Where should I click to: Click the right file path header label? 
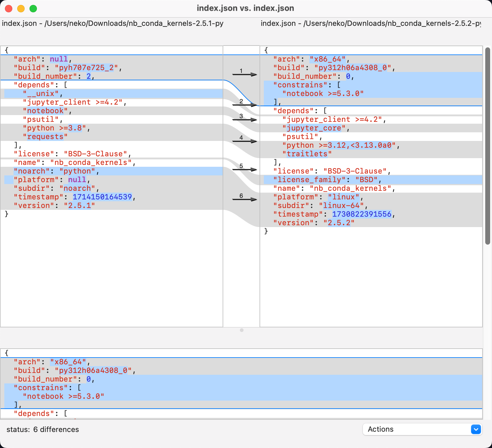pos(371,23)
